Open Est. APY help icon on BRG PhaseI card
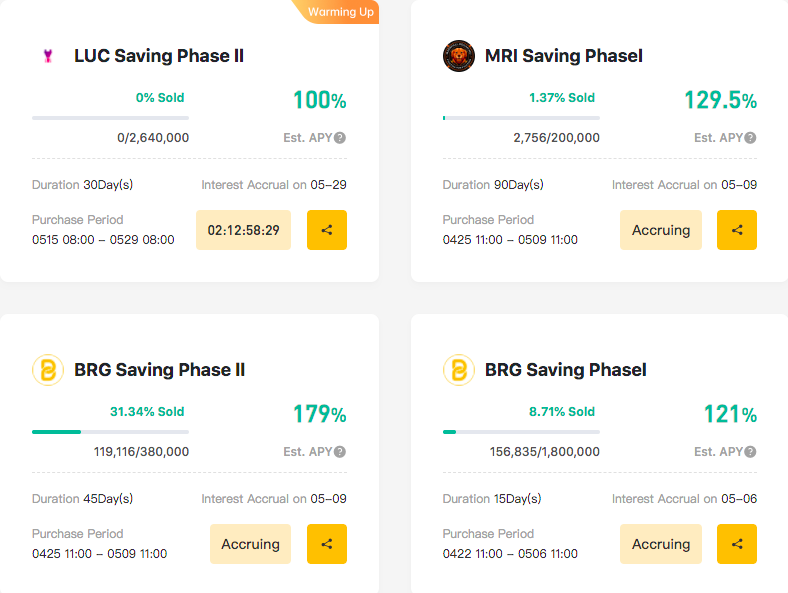This screenshot has width=788, height=593. pos(750,452)
